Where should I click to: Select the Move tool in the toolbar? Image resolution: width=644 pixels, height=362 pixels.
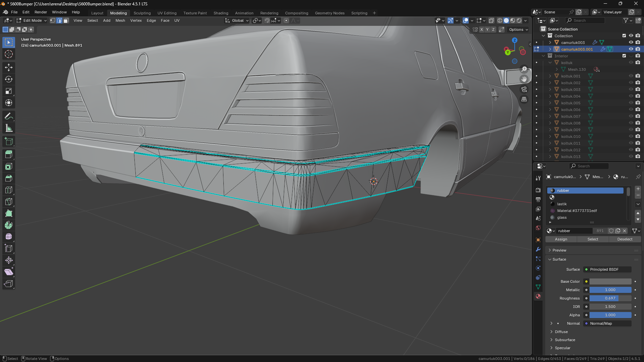(9, 67)
